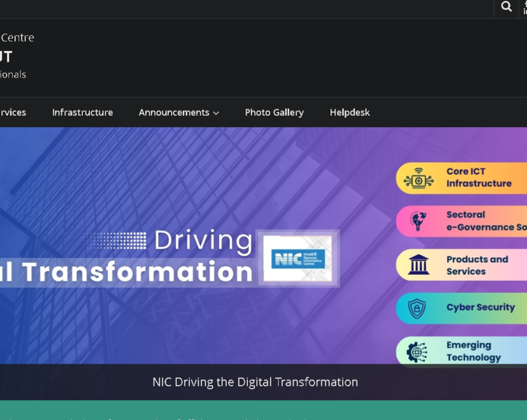This screenshot has width=527, height=420.
Task: Click the Products and Services building icon
Action: click(418, 265)
